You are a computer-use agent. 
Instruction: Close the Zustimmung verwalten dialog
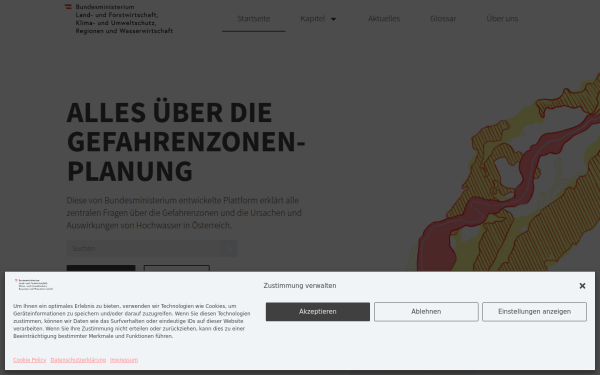coord(582,286)
